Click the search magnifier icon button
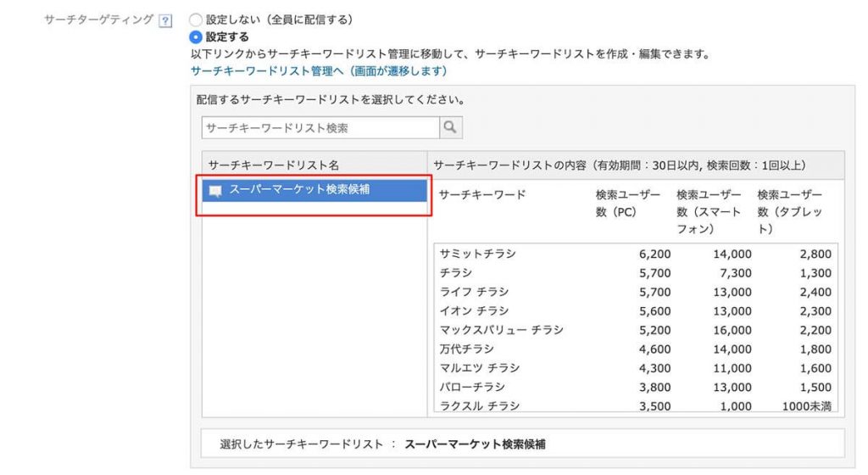868x475 pixels. tap(451, 128)
